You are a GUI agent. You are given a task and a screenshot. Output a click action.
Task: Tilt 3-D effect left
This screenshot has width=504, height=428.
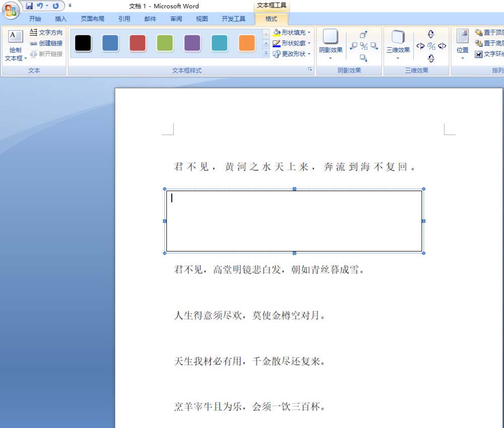(420, 46)
